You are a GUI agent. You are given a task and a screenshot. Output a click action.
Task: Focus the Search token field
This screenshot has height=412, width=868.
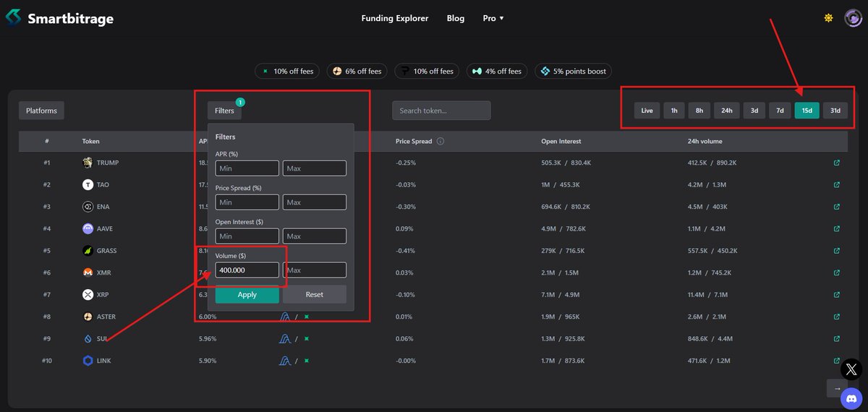[441, 111]
